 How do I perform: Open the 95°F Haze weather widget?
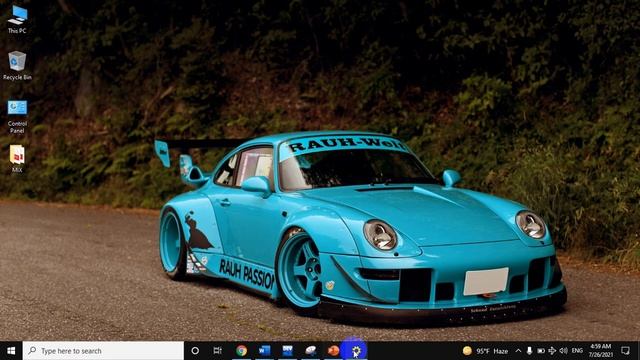[x=485, y=351]
